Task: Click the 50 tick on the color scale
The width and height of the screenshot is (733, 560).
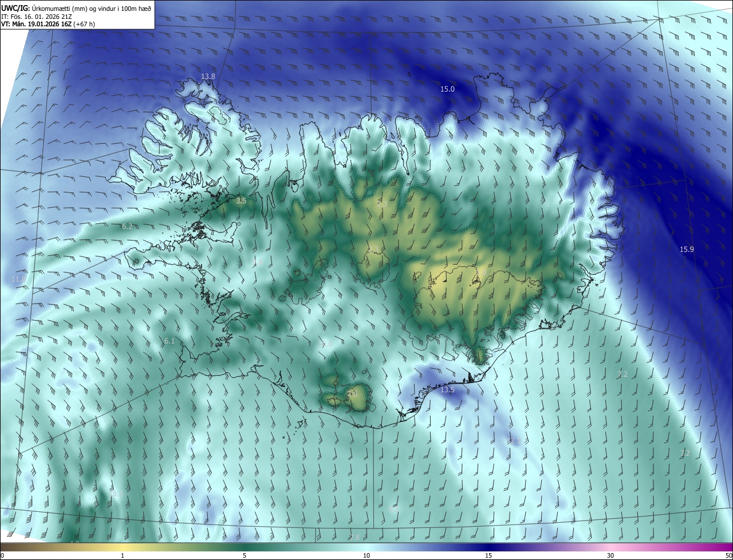Action: pos(728,555)
